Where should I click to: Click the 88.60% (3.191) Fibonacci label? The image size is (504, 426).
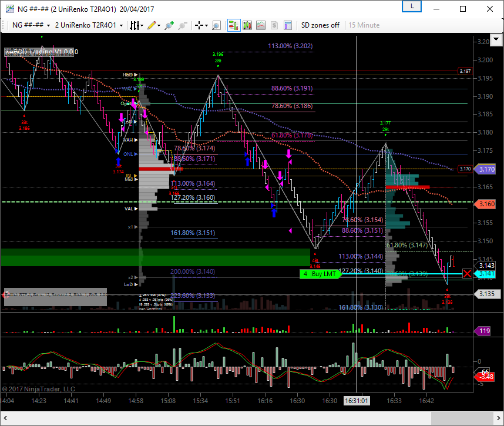click(x=292, y=88)
